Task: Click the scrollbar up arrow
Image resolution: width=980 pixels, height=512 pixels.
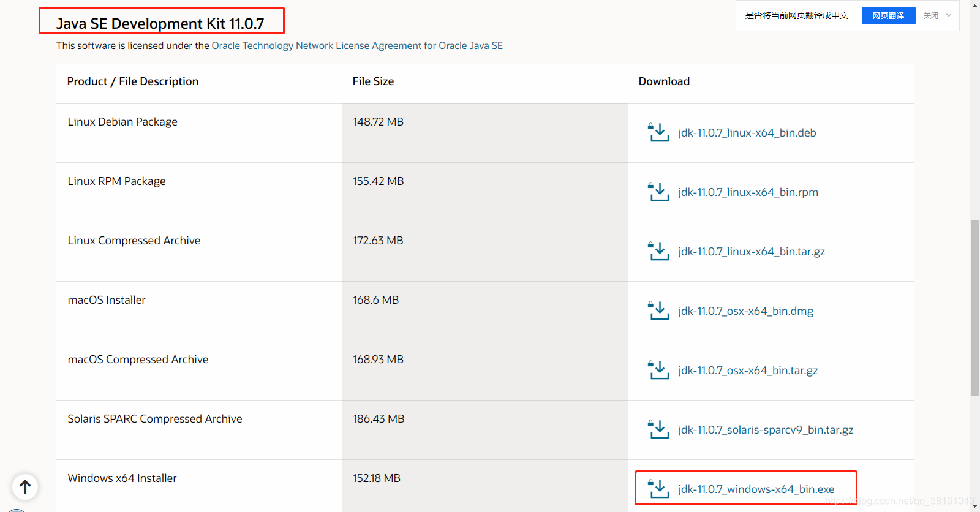Action: click(974, 5)
